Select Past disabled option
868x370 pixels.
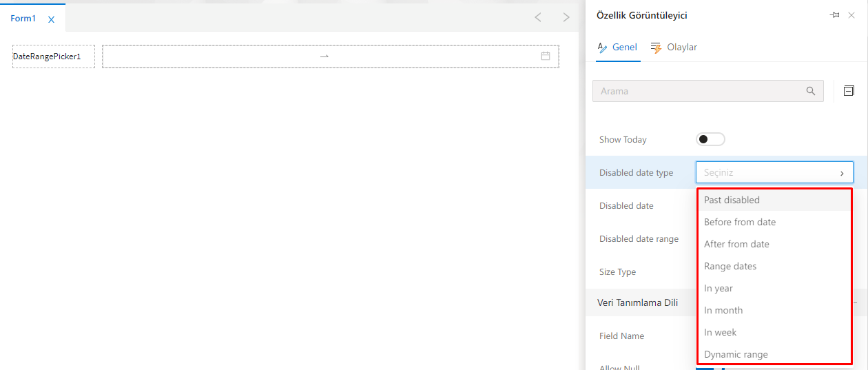732,200
